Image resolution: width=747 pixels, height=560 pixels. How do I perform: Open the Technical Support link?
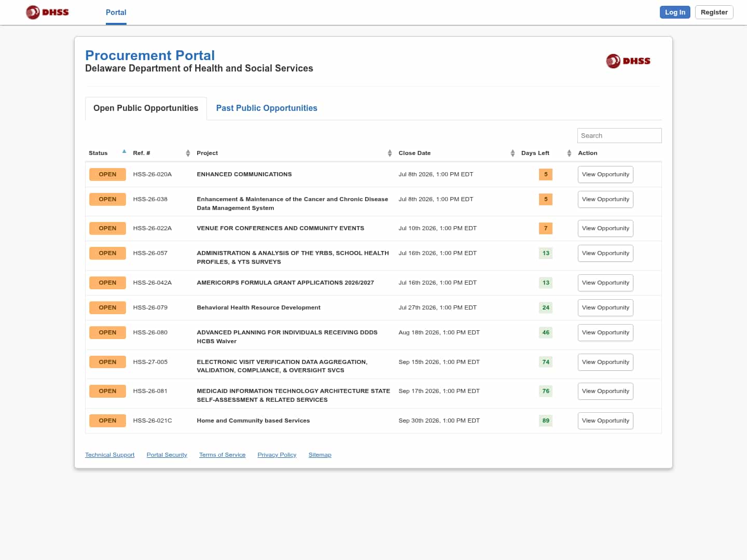tap(110, 455)
